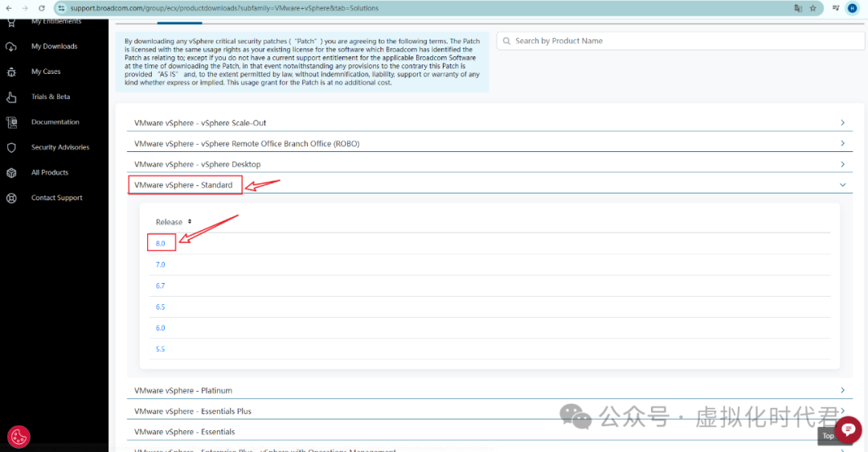Click VMware vSphere - vSphere Scale-Out title
The height and width of the screenshot is (452, 868).
(200, 123)
